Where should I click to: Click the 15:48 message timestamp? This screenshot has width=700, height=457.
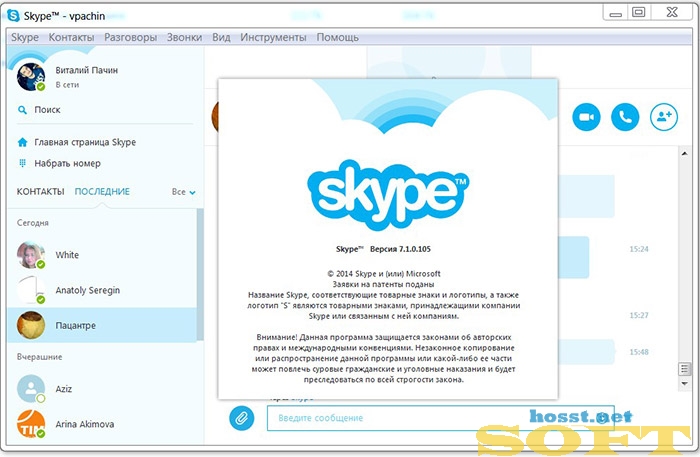click(639, 352)
